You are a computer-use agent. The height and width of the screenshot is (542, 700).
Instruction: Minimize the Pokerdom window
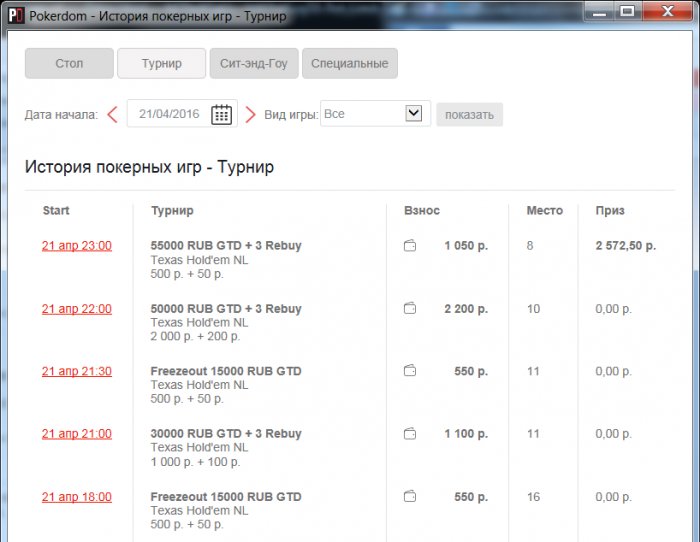tap(600, 11)
